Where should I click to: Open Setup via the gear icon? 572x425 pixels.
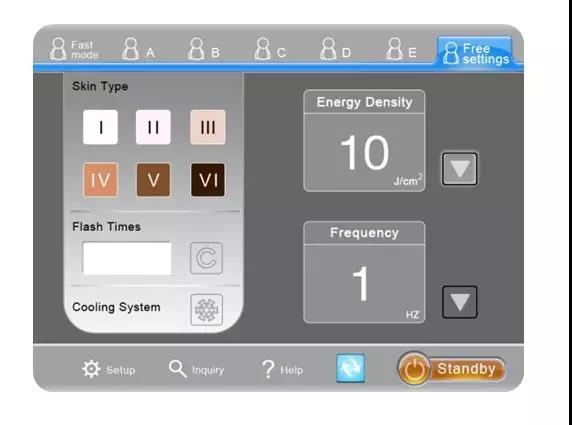tap(91, 369)
